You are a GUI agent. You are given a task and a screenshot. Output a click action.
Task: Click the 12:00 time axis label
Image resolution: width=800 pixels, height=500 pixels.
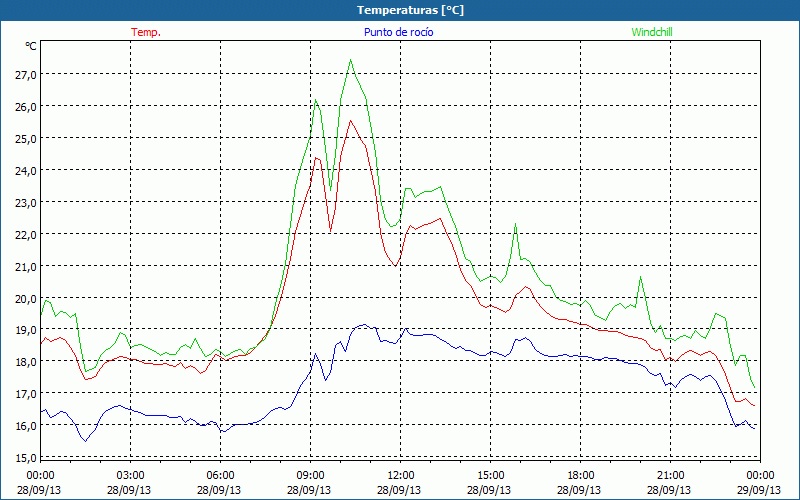tap(401, 476)
